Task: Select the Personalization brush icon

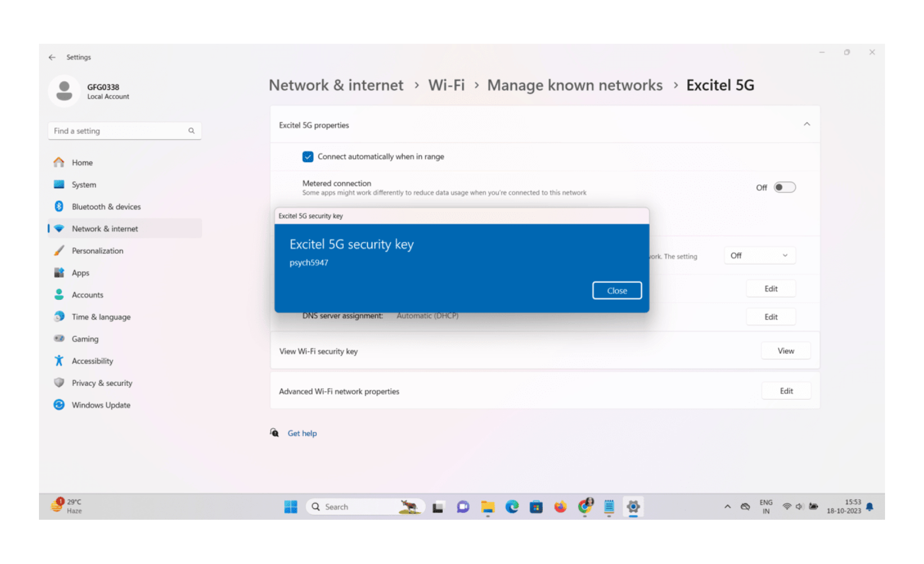Action: click(59, 250)
